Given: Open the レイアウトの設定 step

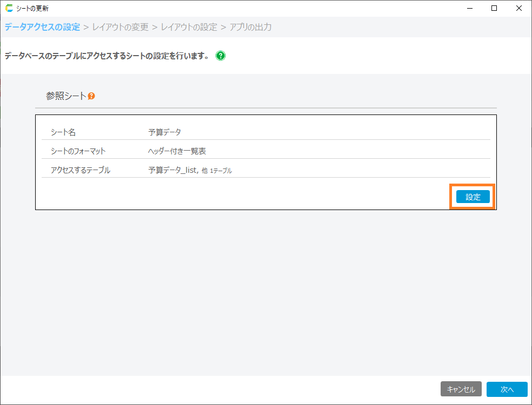Looking at the screenshot, I should pyautogui.click(x=189, y=27).
